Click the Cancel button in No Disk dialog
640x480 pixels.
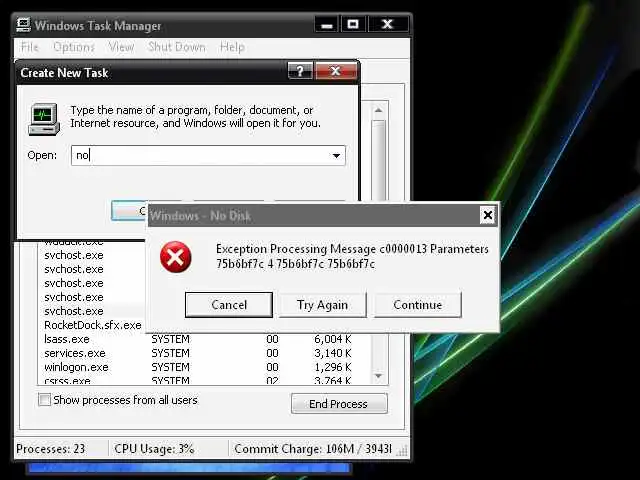229,304
